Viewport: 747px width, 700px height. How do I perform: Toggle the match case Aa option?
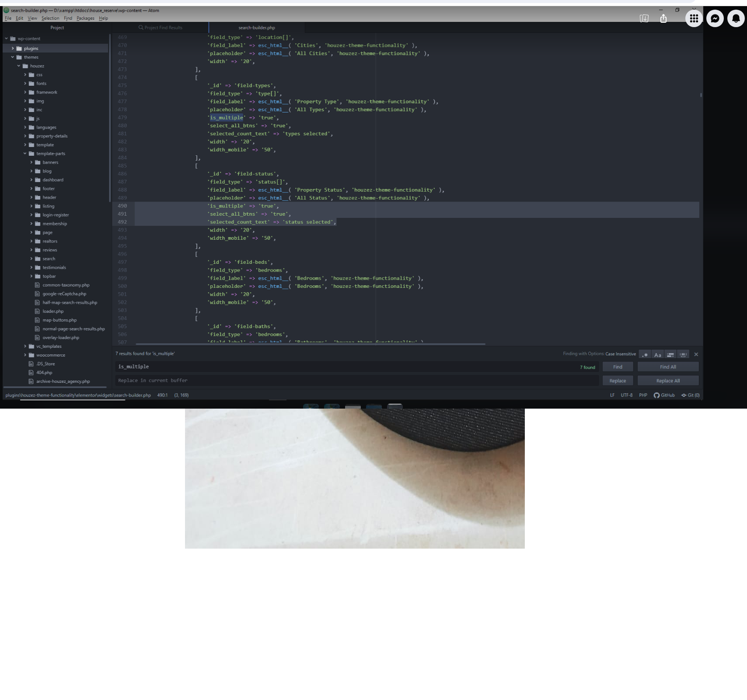[657, 354]
